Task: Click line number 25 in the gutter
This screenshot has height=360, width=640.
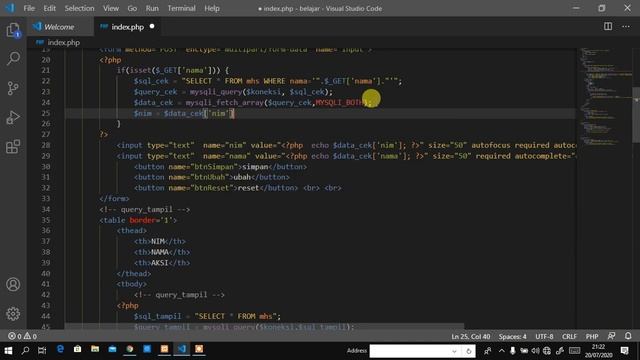Action: tap(46, 113)
